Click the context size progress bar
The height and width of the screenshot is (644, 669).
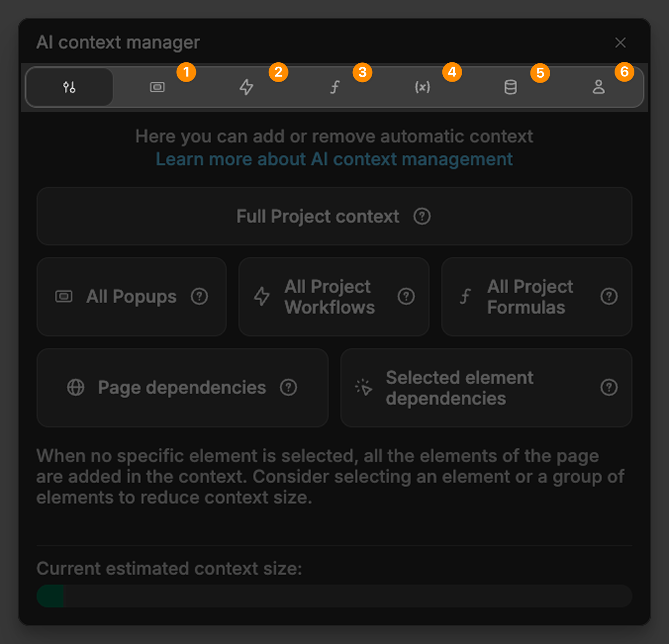click(334, 596)
